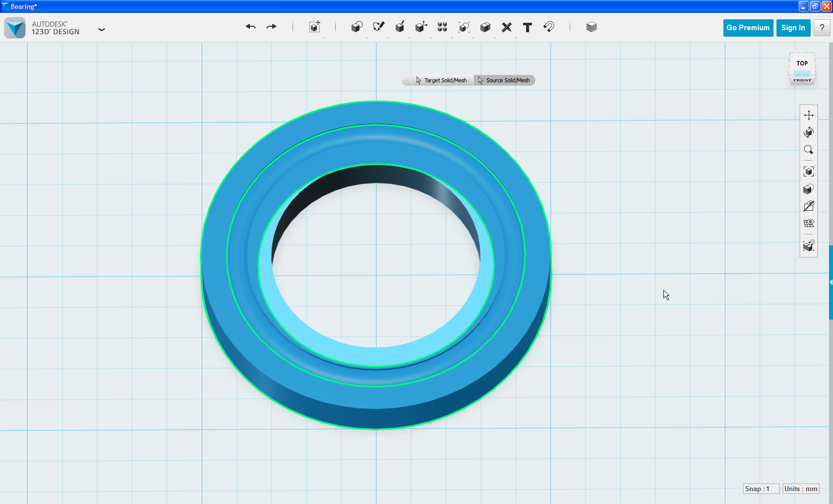
Task: Restore down the Bearing window
Action: (815, 6)
